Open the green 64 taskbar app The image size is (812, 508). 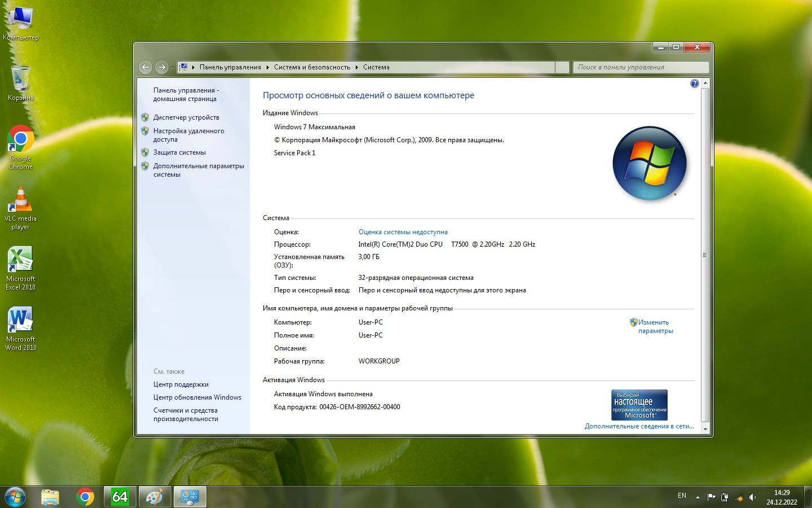coord(120,497)
